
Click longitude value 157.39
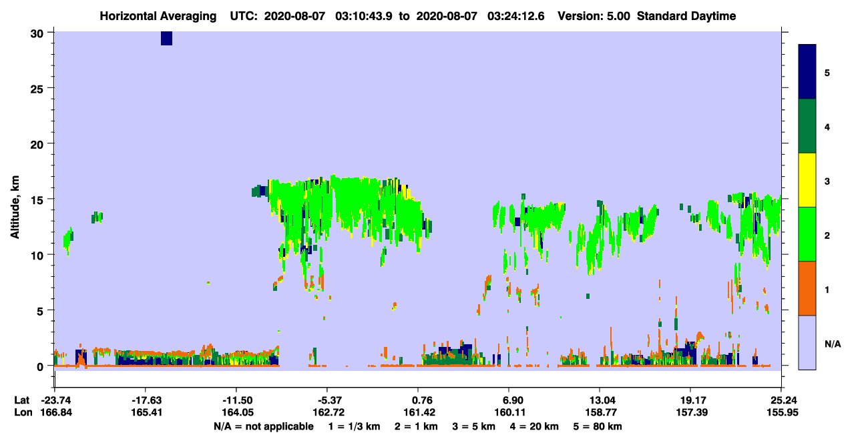tap(690, 413)
